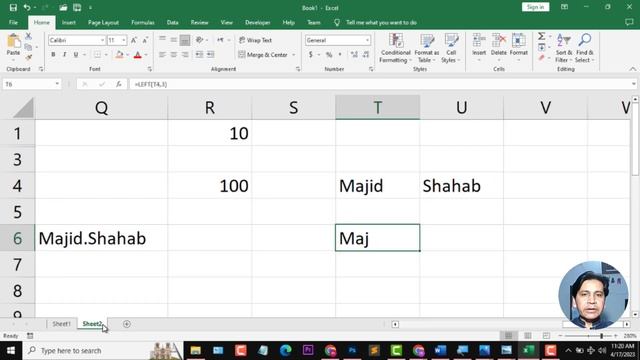The image size is (640, 360).
Task: Apply left text alignment
Action: click(x=162, y=54)
